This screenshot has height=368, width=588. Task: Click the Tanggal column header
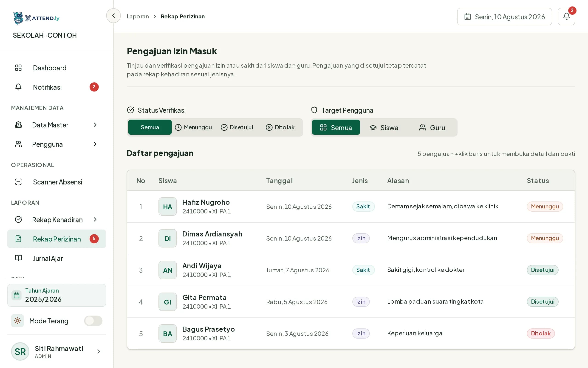click(280, 181)
